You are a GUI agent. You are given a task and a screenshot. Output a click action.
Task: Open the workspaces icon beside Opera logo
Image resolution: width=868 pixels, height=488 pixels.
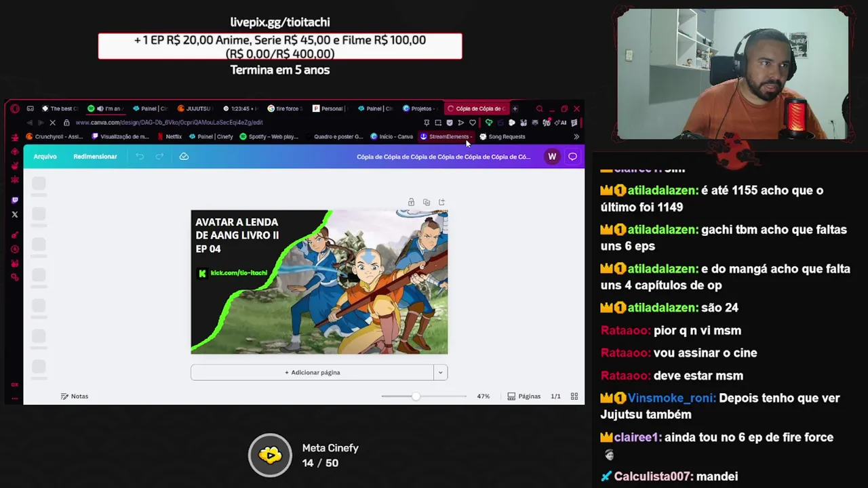click(x=31, y=108)
